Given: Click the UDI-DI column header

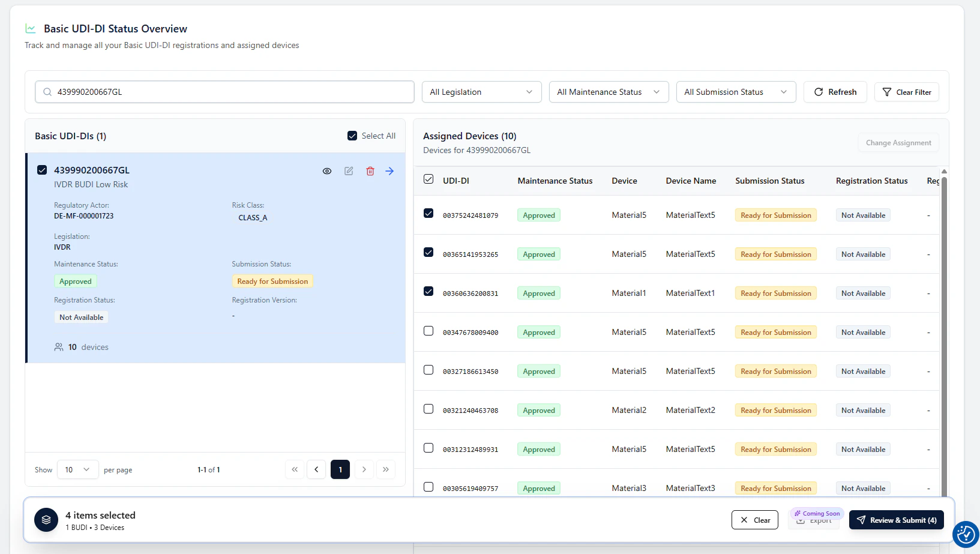Looking at the screenshot, I should (x=456, y=181).
